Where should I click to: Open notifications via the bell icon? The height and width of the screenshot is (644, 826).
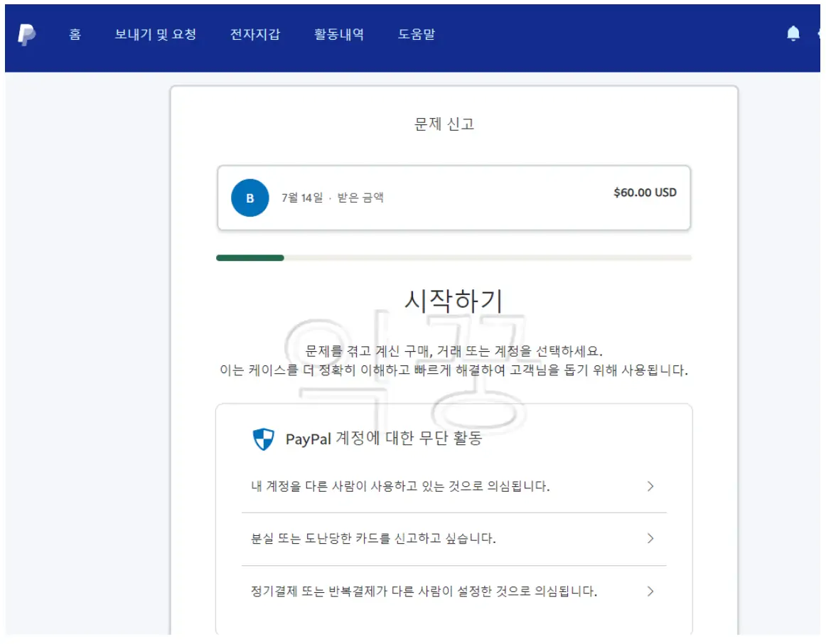[791, 33]
